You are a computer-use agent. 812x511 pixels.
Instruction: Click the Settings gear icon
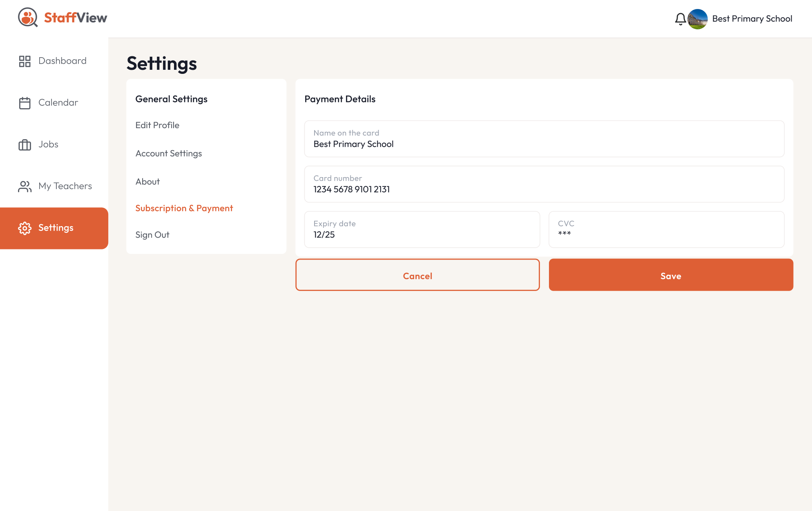click(25, 228)
